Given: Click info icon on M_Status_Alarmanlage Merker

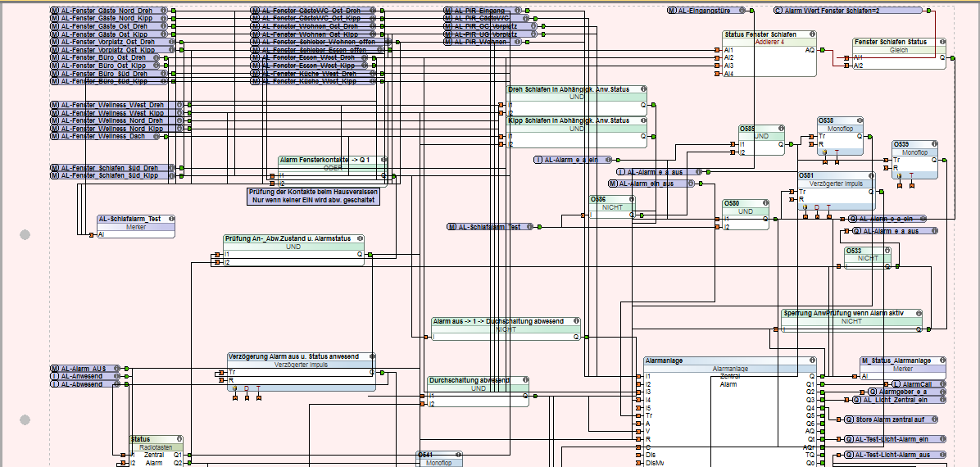Looking at the screenshot, I should click(941, 360).
